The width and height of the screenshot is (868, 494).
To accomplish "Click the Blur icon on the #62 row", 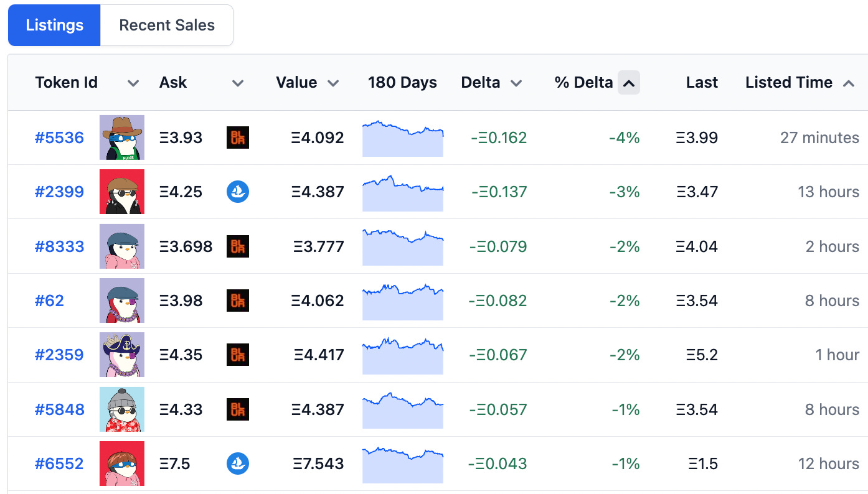I will 237,301.
